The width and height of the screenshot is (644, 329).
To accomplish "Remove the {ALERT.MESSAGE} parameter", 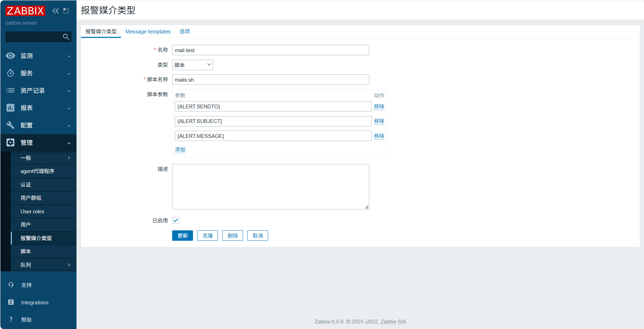I will [379, 136].
